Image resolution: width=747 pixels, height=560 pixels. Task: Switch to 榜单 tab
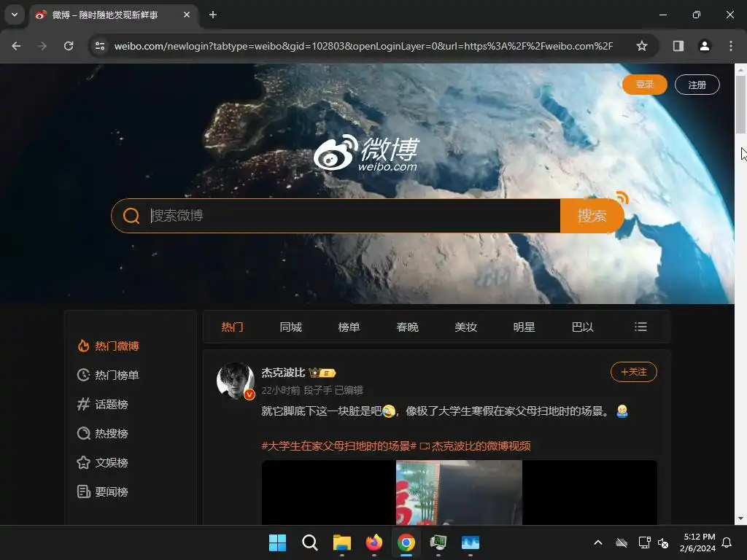(x=349, y=327)
